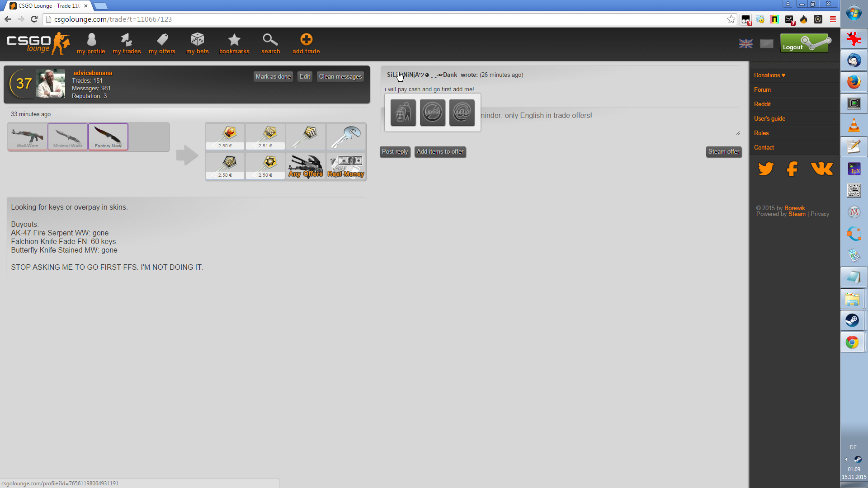Open the Twitter bird icon
Screen dimensions: 868x488
(765, 169)
